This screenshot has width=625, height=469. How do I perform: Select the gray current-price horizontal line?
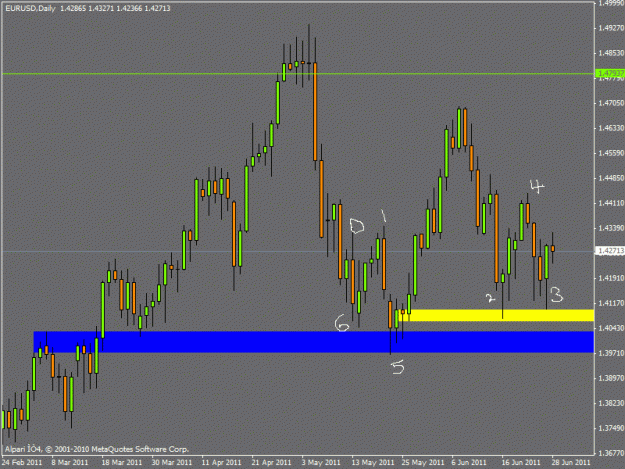[298, 251]
